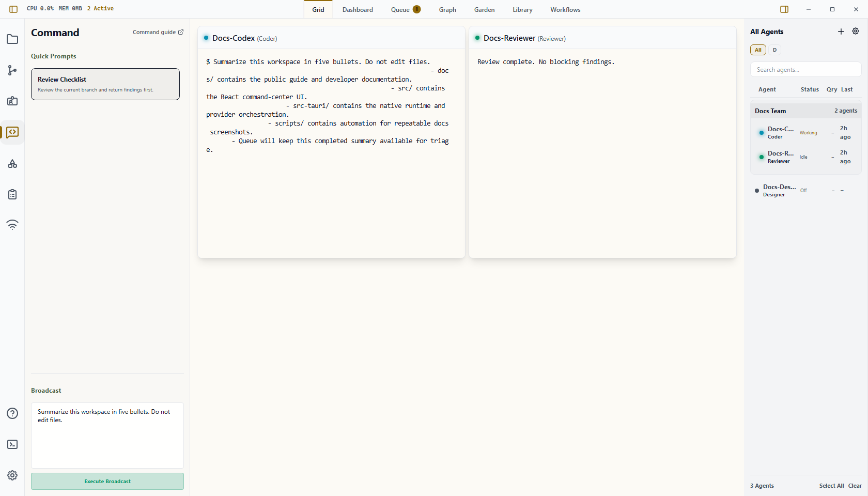Sort by the Last column header
Screen dimensions: 868x496
(x=847, y=89)
